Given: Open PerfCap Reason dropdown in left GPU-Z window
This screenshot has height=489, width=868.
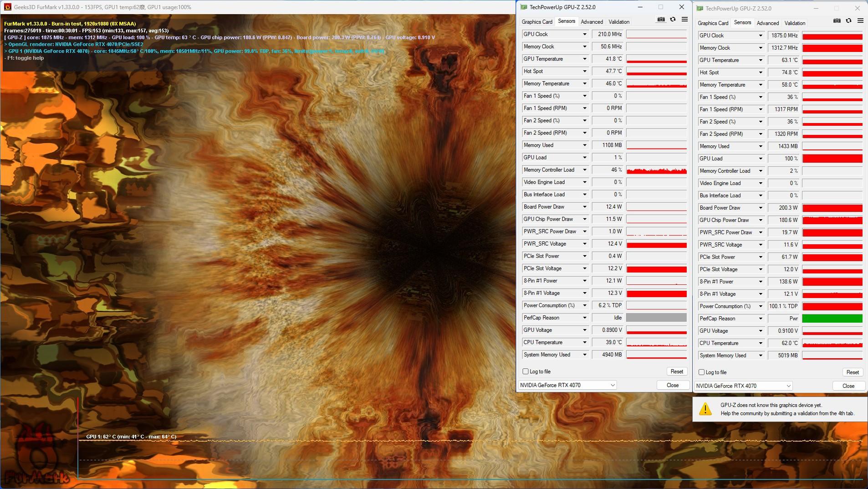Looking at the screenshot, I should click(585, 318).
